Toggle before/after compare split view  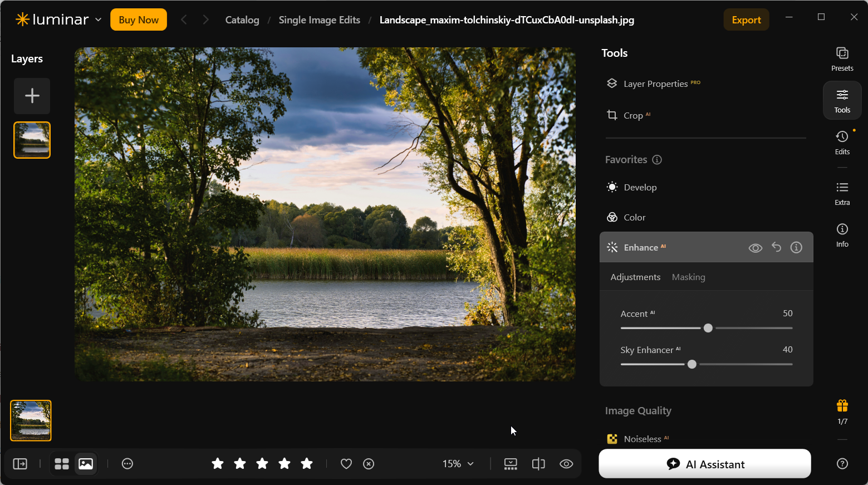pos(538,464)
